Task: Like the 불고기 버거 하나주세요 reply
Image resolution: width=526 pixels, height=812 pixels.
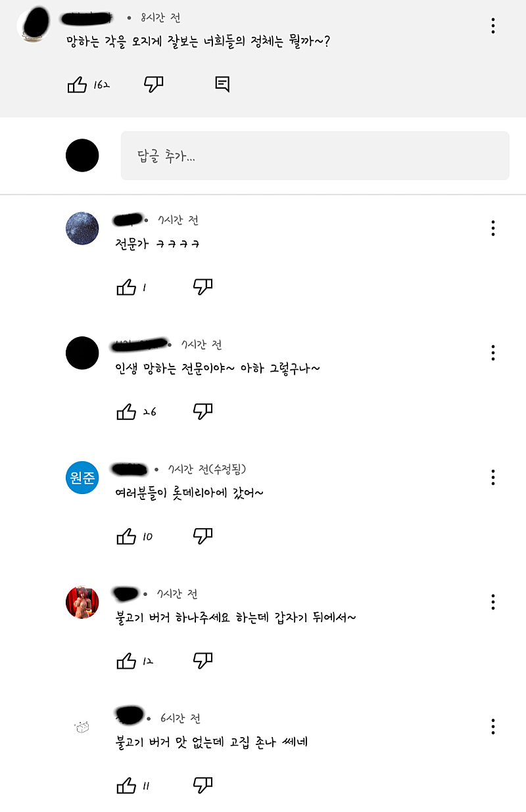Action: [126, 661]
